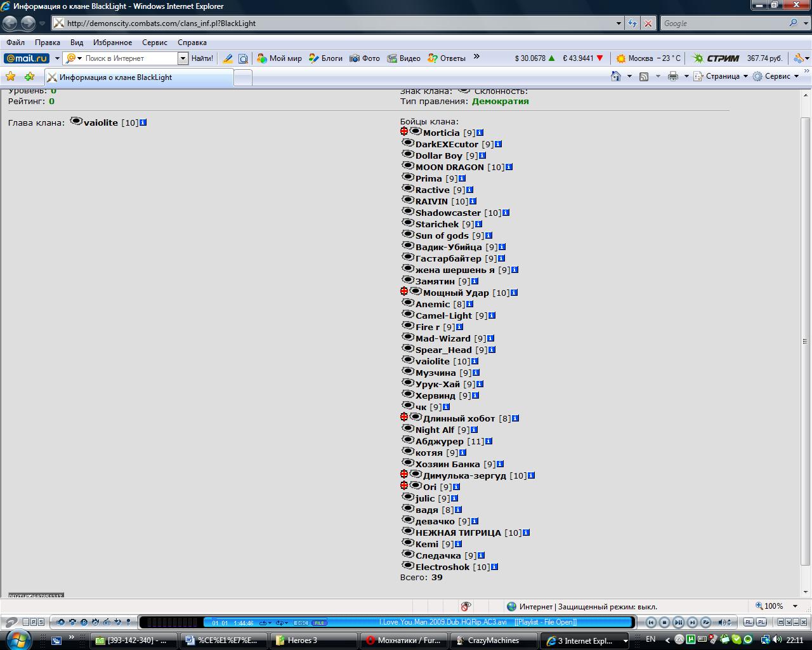Screen dimensions: 812x650
Task: Click EN language indicator in taskbar
Action: (650, 639)
